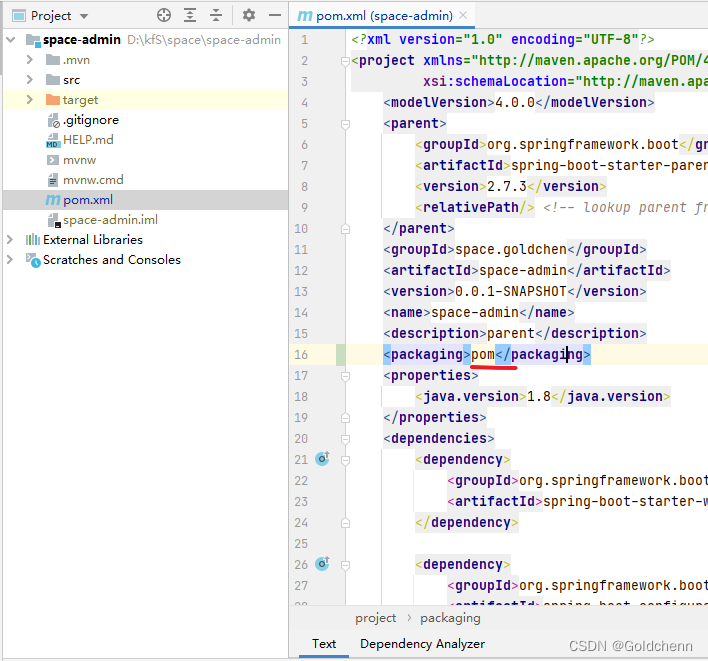Click the closing fold marker on line 10
Image resolution: width=708 pixels, height=661 pixels.
pos(345,229)
